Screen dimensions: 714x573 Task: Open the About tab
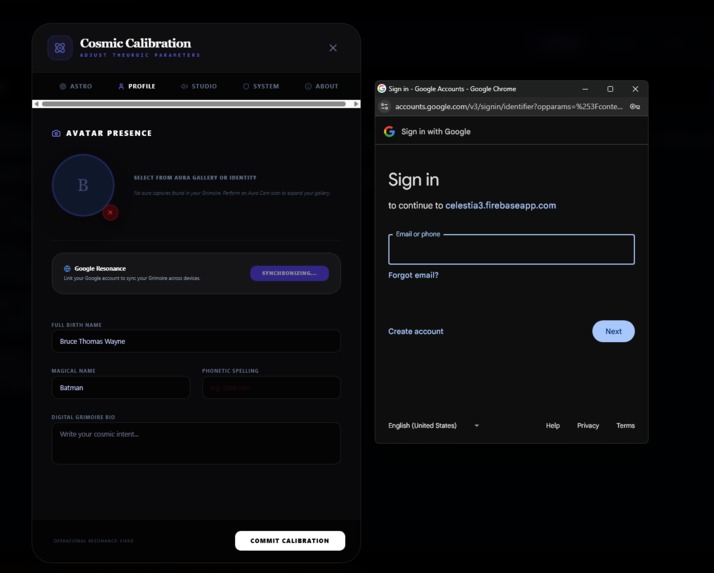pyautogui.click(x=321, y=86)
